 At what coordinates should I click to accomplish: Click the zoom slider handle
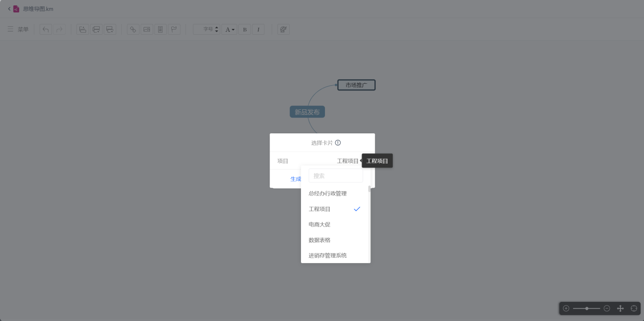pyautogui.click(x=587, y=308)
